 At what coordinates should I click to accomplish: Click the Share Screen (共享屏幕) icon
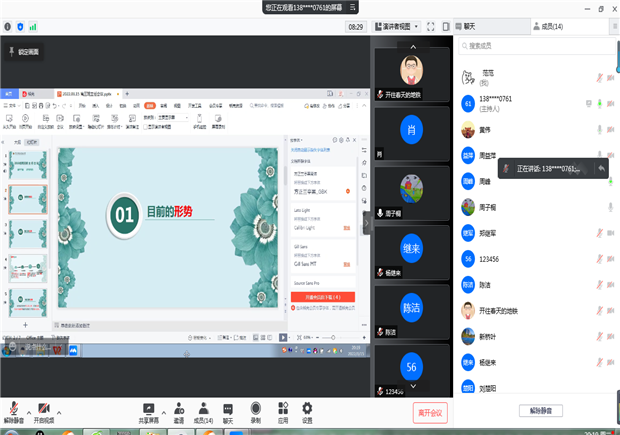[x=149, y=411]
